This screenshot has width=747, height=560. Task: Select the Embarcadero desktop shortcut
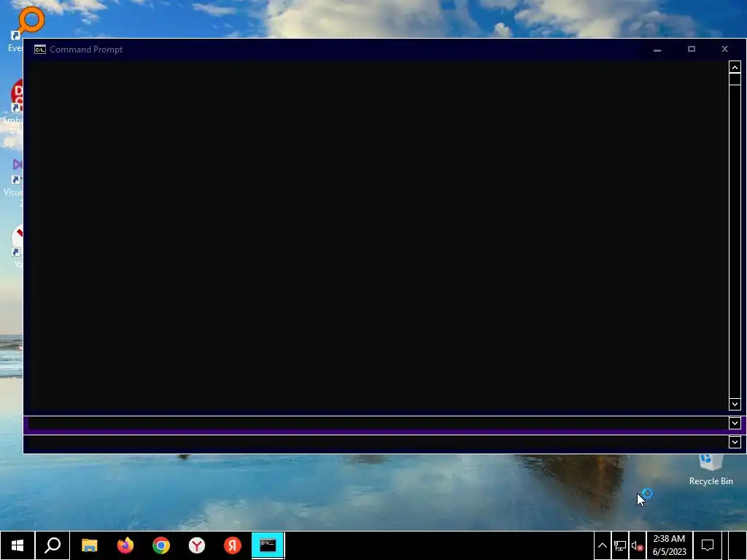15,107
